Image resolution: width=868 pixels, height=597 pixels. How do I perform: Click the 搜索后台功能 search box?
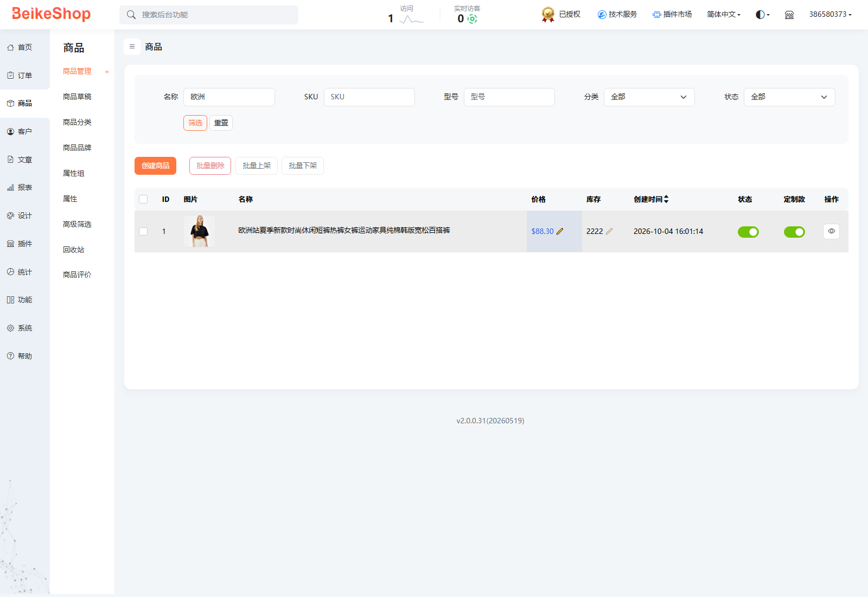tap(209, 15)
